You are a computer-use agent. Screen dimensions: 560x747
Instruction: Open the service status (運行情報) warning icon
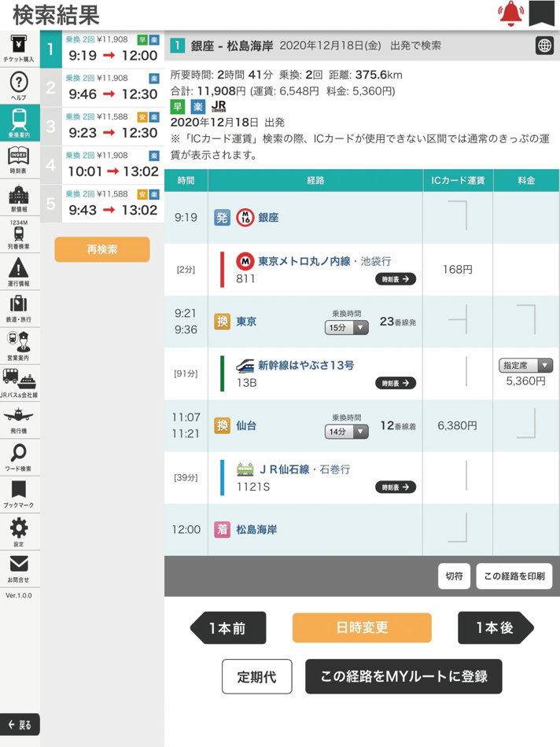coord(19,271)
